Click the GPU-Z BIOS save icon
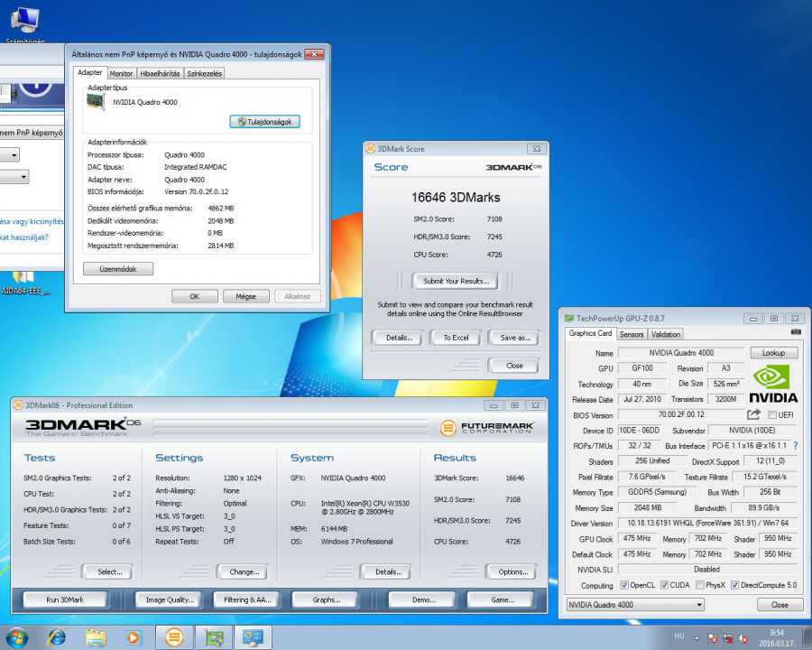 pyautogui.click(x=753, y=414)
